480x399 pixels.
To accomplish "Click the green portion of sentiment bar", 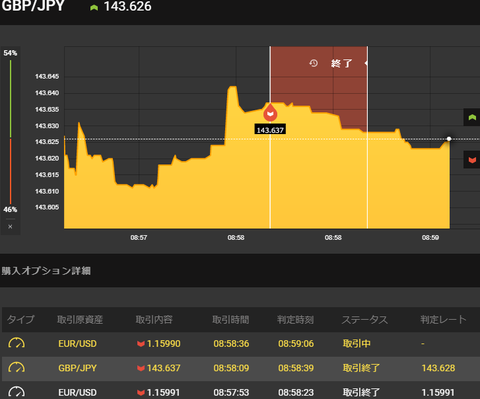I will 10,98.
